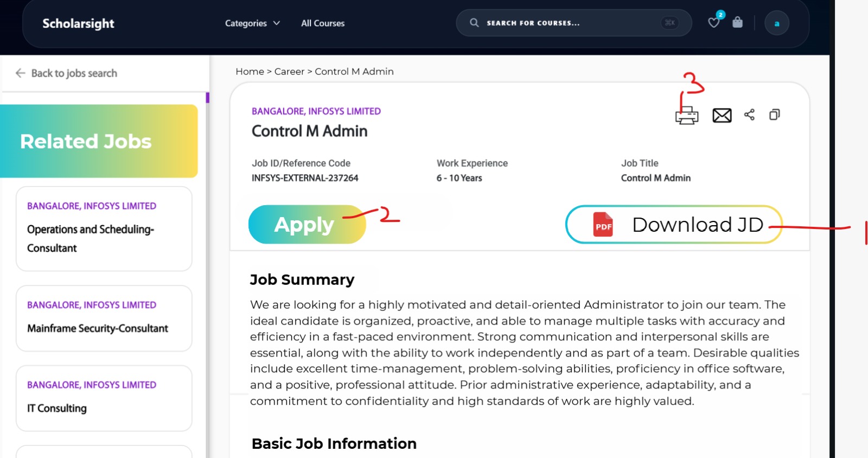This screenshot has height=458, width=868.
Task: Click the share icon
Action: coord(749,114)
